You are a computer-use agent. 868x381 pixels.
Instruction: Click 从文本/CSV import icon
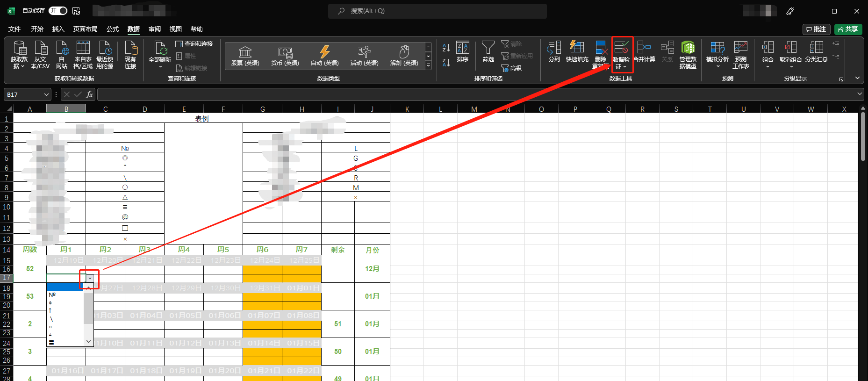(x=40, y=55)
